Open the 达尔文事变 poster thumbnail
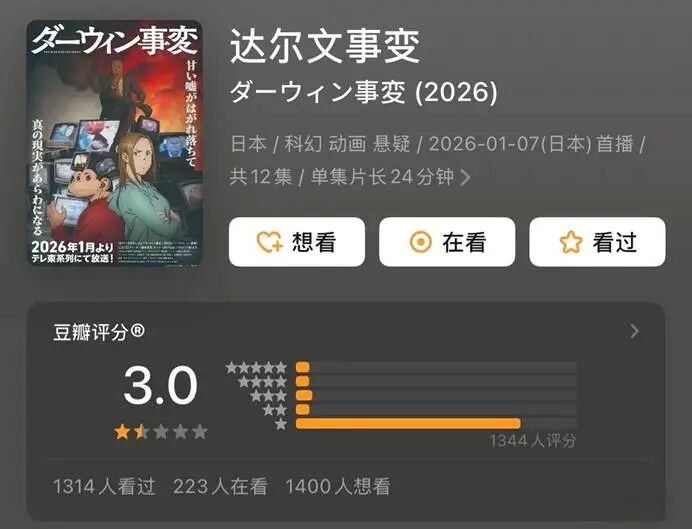 tap(114, 143)
